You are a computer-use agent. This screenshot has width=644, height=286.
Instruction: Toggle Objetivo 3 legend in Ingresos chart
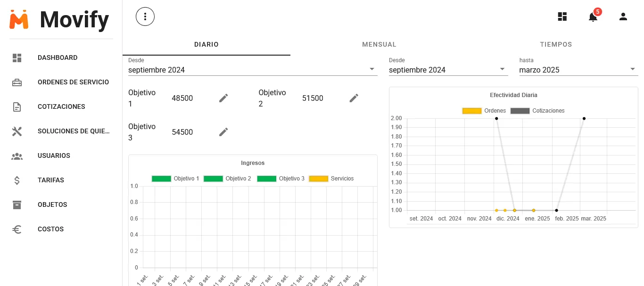(281, 179)
